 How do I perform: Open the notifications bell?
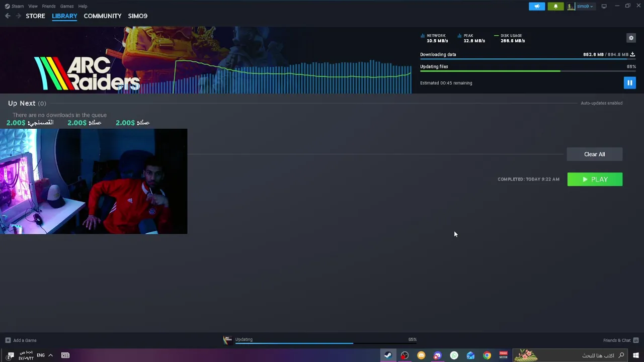pyautogui.click(x=555, y=6)
